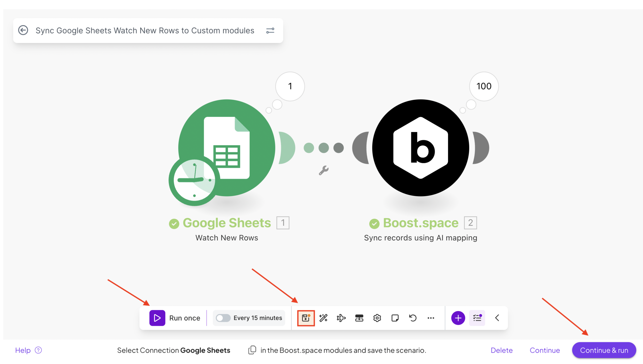Click the save scenario icon
Viewport: 643px width, 364px height.
point(306,318)
